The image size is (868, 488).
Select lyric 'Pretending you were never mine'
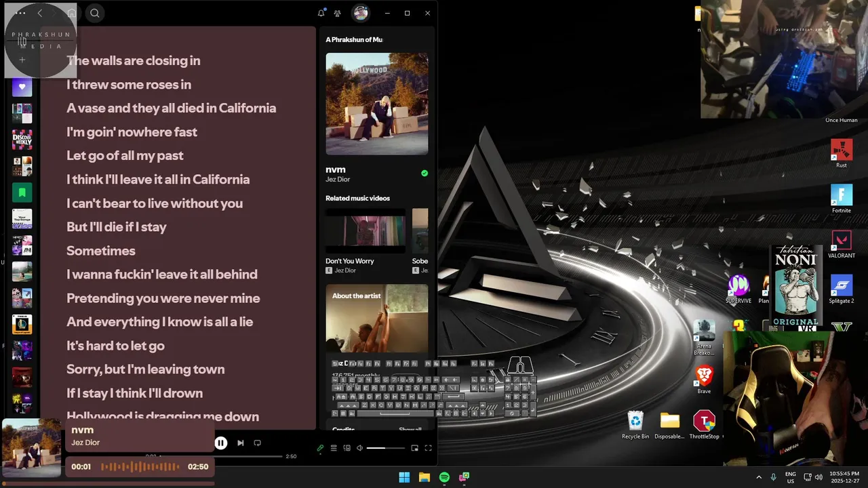163,298
